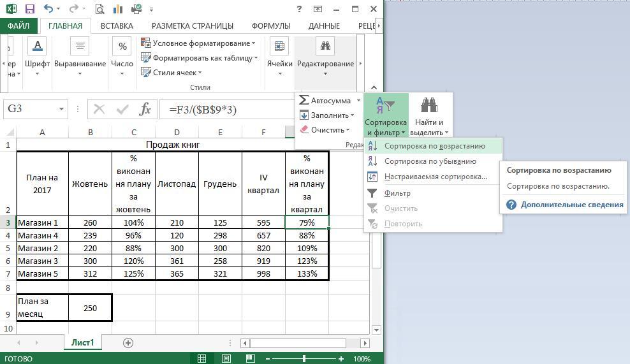Open Print Preview icon in quick access toolbar

(x=99, y=9)
